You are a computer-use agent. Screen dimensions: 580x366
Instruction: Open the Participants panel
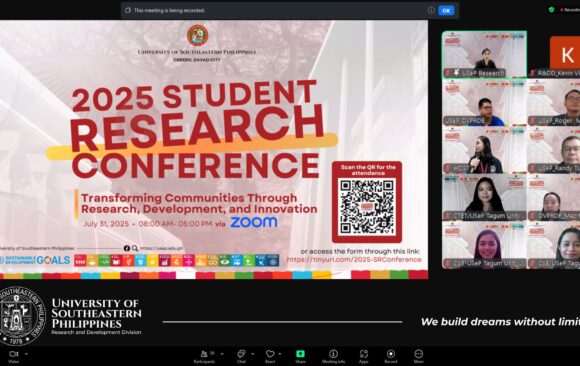[204, 356]
